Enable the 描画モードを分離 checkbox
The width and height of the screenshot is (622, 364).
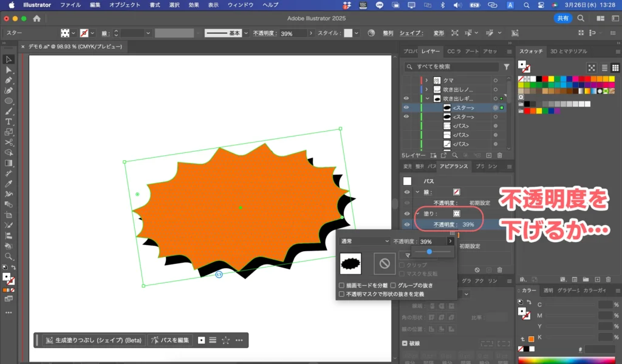point(341,285)
